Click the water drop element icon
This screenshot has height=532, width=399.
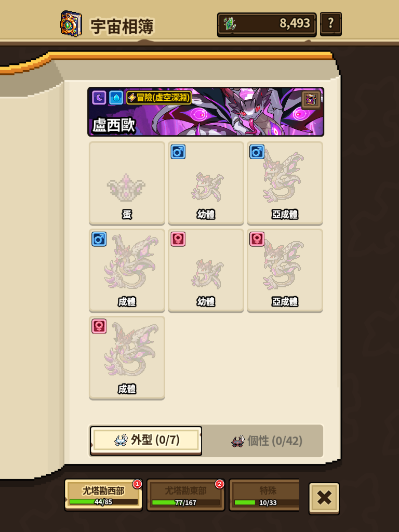pyautogui.click(x=116, y=98)
